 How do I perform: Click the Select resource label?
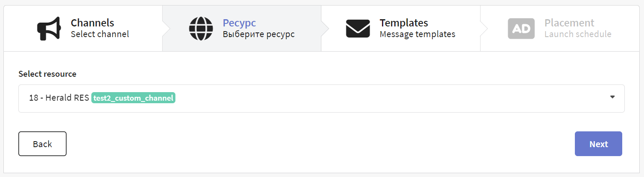(47, 74)
